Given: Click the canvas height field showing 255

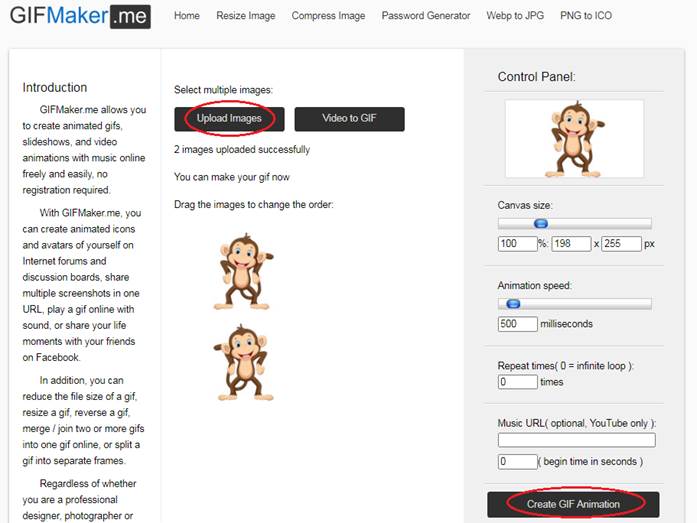Looking at the screenshot, I should pos(620,244).
